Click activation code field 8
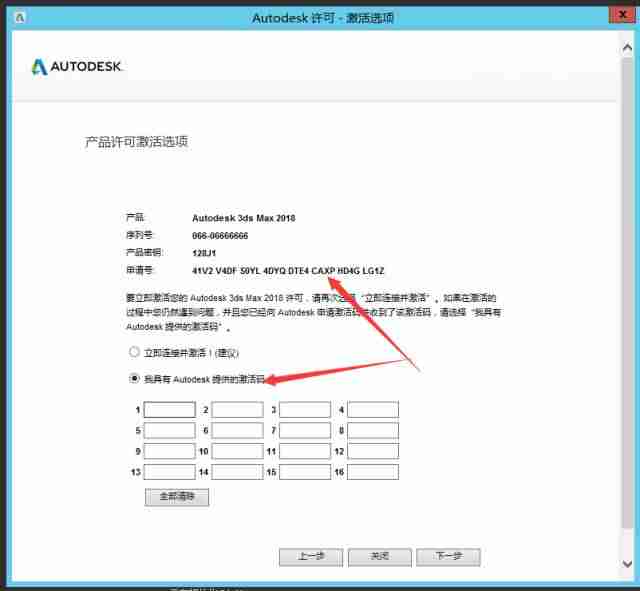This screenshot has width=640, height=591. point(373,430)
